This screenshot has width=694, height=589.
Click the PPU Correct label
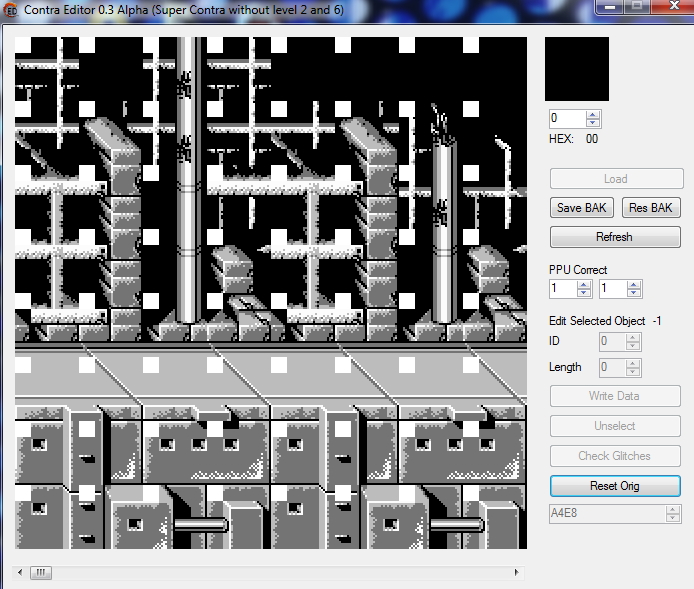tap(578, 270)
